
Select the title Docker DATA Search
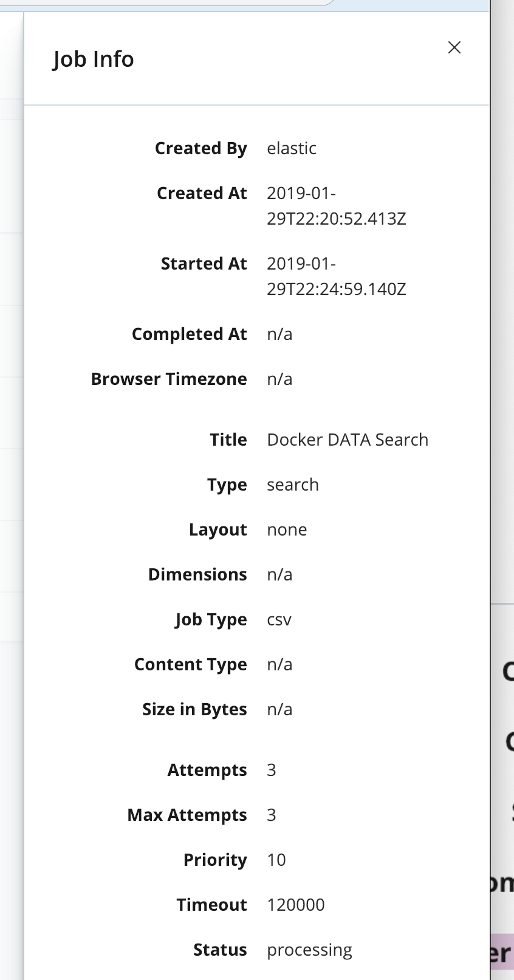347,439
